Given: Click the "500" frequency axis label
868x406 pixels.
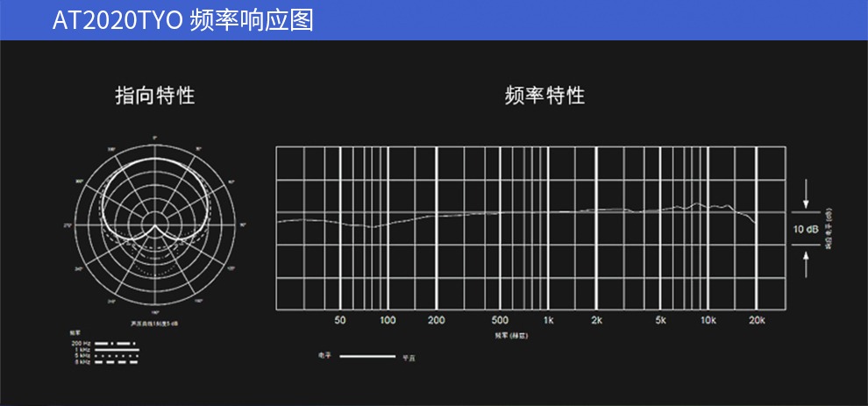Looking at the screenshot, I should [x=500, y=320].
